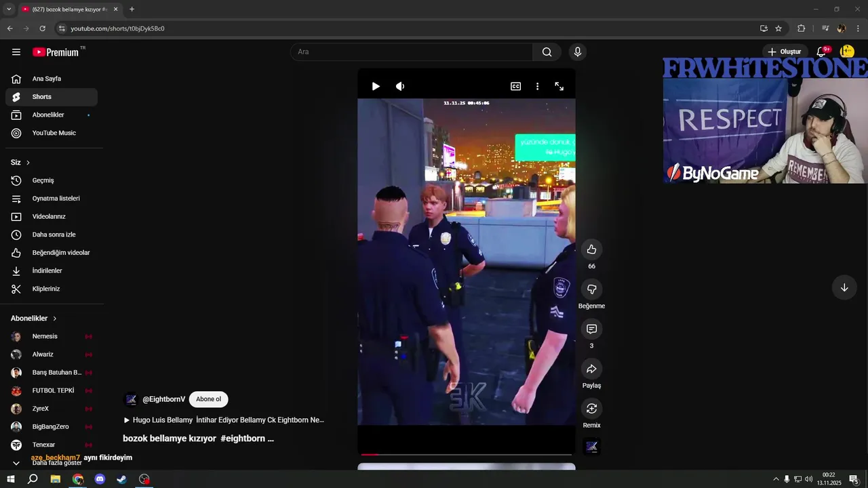868x488 pixels.
Task: Open Daha sonra izle list
Action: pyautogui.click(x=52, y=235)
